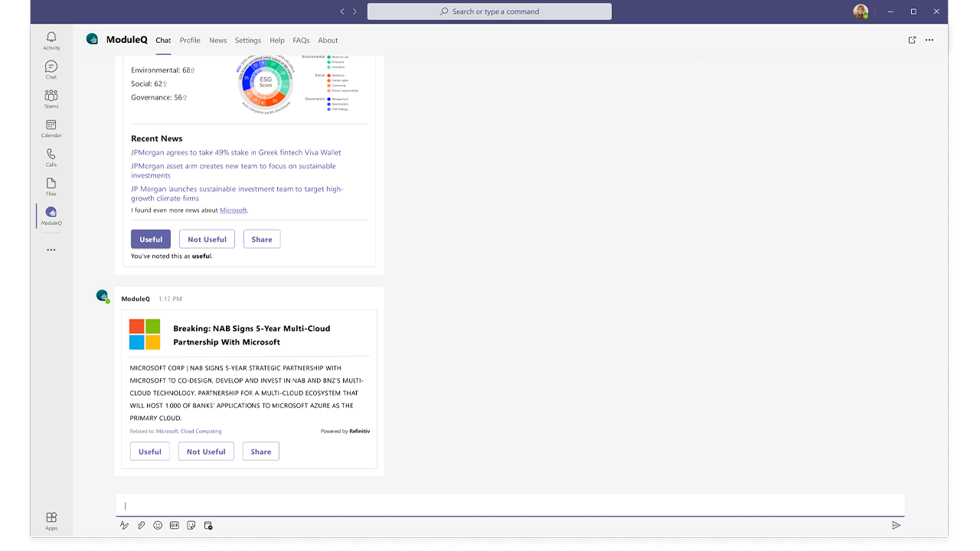This screenshot has width=980, height=551.
Task: Click the Social: 62 score text
Action: click(149, 84)
